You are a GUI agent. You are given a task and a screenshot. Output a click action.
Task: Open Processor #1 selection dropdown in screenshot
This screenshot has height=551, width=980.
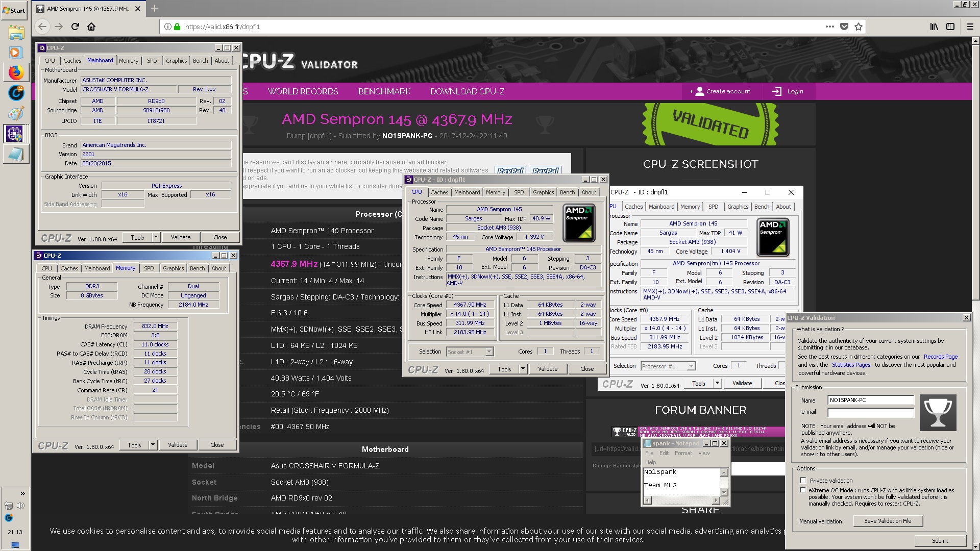(x=691, y=366)
